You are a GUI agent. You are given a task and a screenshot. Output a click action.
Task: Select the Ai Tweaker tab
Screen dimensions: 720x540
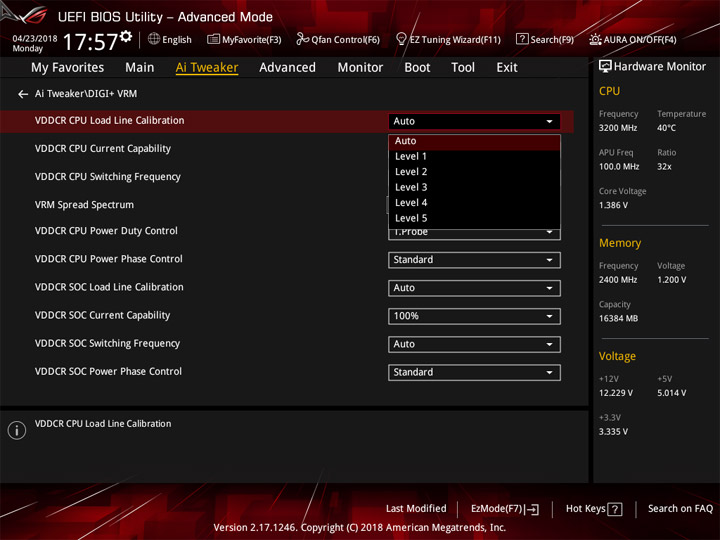(207, 68)
